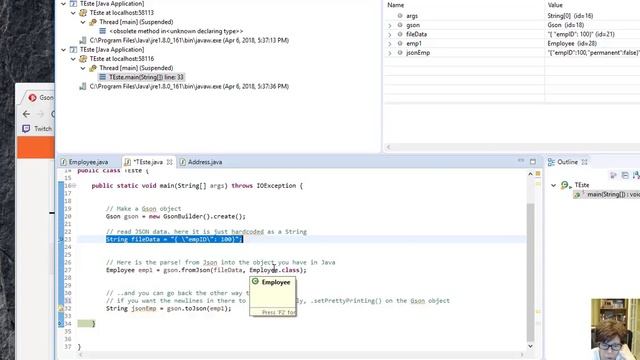The image size is (640, 360).
Task: Click the highlighted String fileData code line
Action: 174,239
